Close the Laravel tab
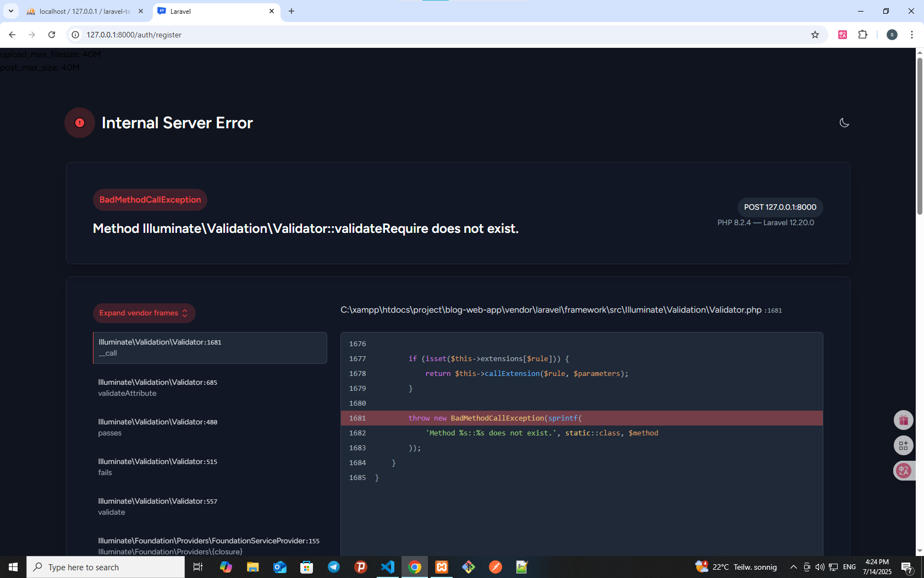The height and width of the screenshot is (578, 924). pyautogui.click(x=272, y=11)
